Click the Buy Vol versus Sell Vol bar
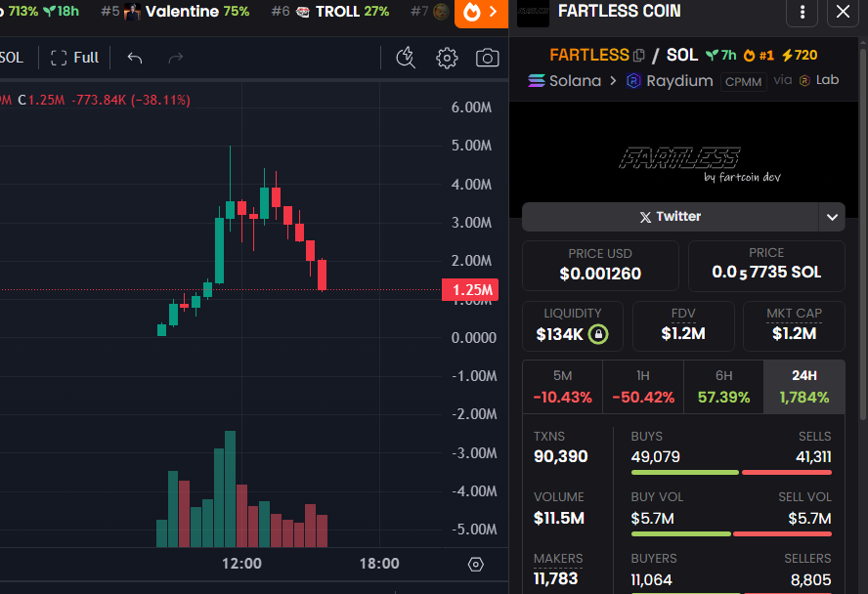This screenshot has height=594, width=868. pyautogui.click(x=731, y=533)
